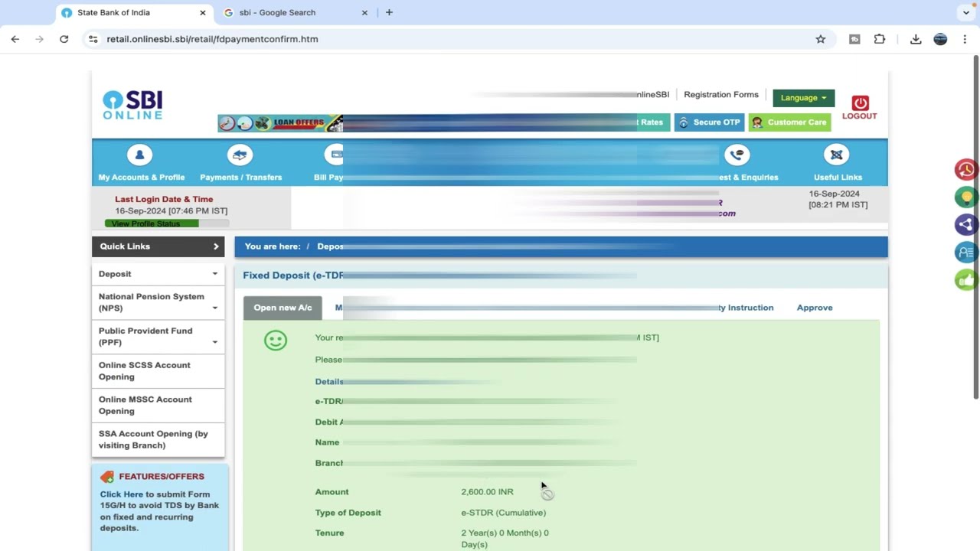Open the browser downloads icon
The image size is (980, 551).
tap(916, 39)
